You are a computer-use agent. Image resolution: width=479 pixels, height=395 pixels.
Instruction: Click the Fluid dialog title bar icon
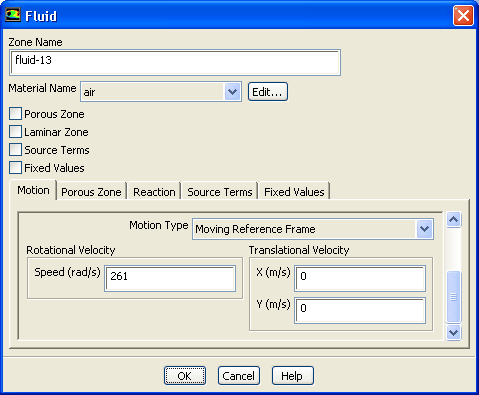tap(13, 15)
